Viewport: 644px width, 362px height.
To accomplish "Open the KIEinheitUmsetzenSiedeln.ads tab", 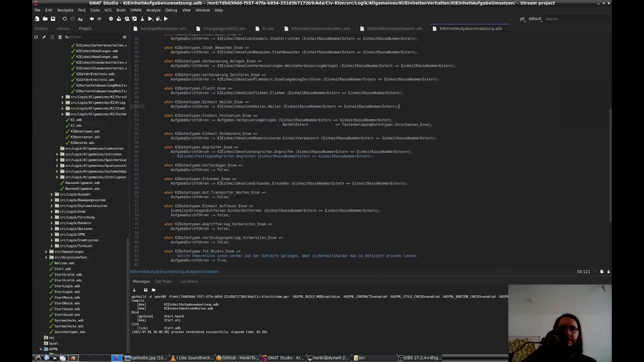I will point(392,29).
